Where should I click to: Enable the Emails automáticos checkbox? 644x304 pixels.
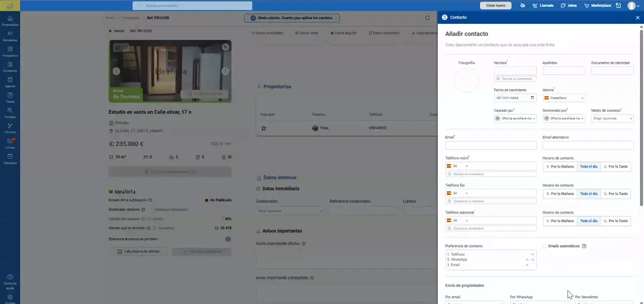click(545, 246)
